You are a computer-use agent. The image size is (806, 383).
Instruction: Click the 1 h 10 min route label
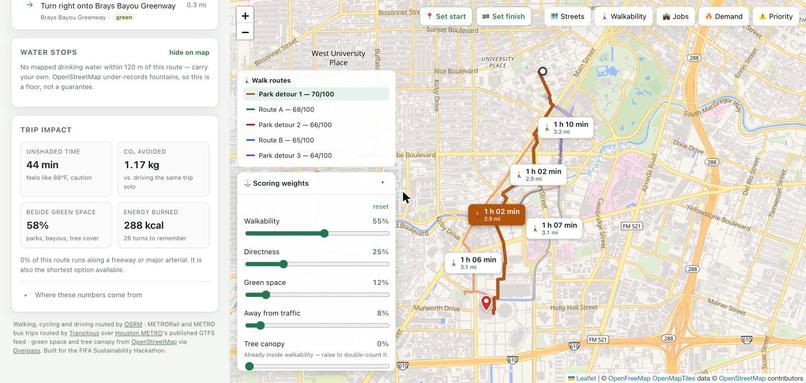click(x=566, y=127)
